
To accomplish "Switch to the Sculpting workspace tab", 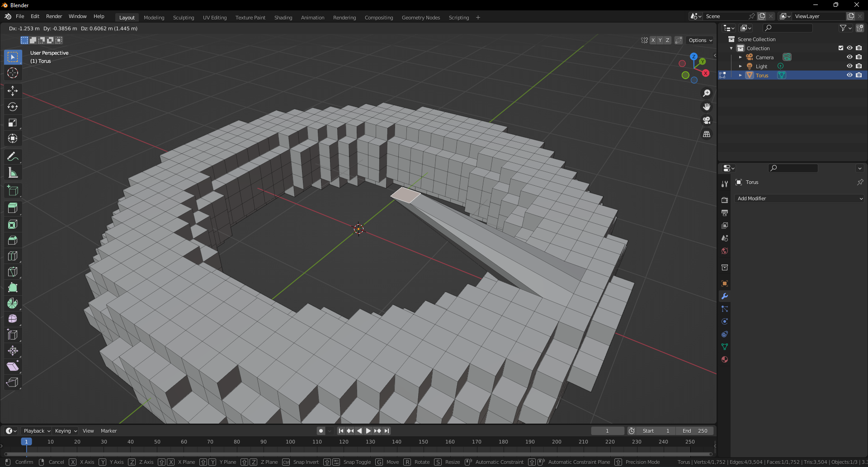I will 184,18.
